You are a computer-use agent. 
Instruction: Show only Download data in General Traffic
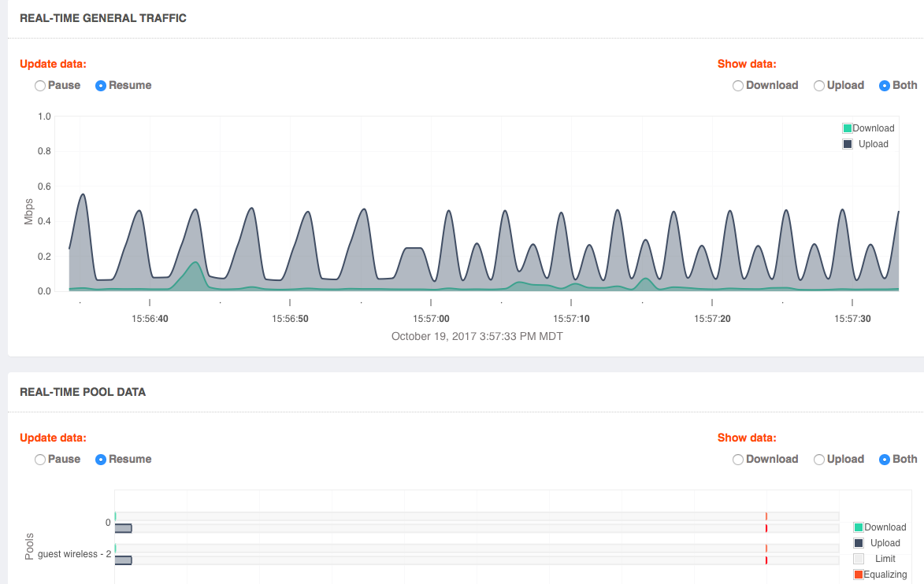(x=738, y=86)
